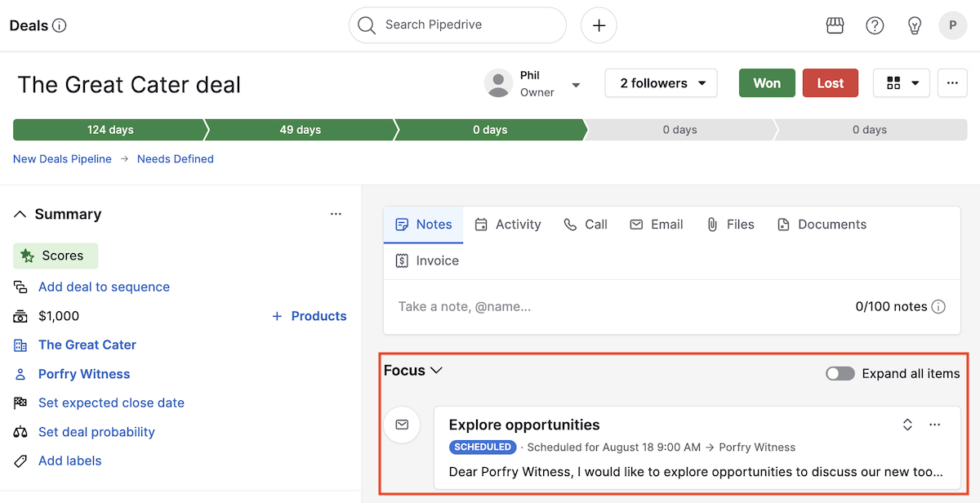Open the layout view dropdown
The width and height of the screenshot is (980, 503).
click(x=902, y=83)
